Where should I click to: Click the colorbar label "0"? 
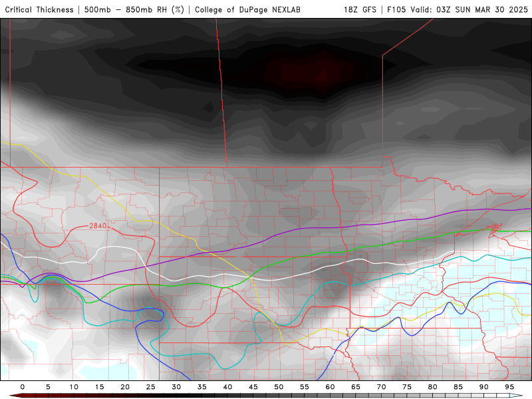23,387
